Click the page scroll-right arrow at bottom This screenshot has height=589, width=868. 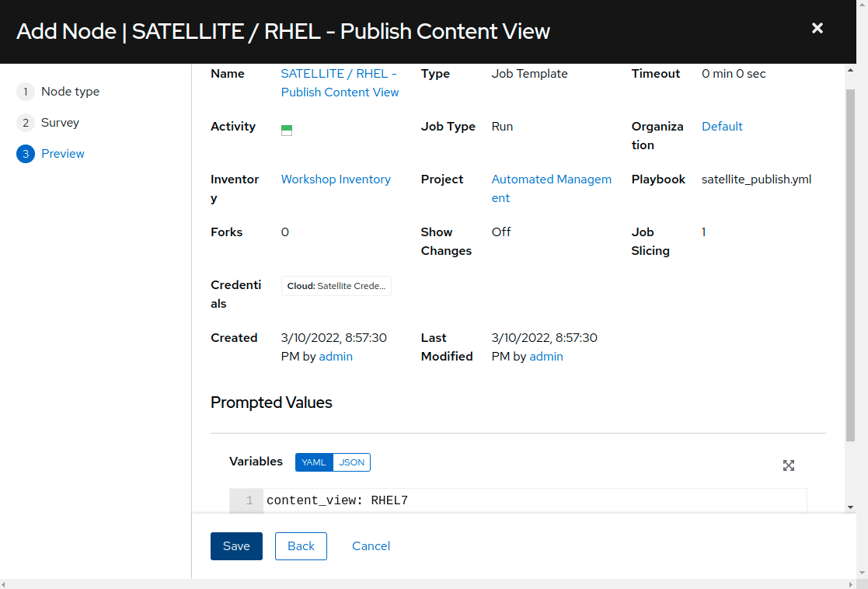tap(852, 584)
